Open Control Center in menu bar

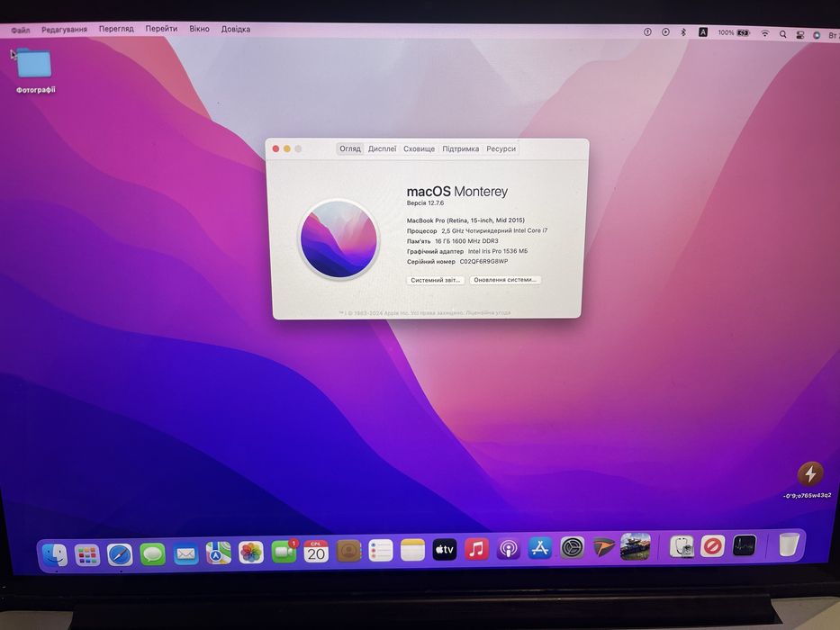click(799, 35)
